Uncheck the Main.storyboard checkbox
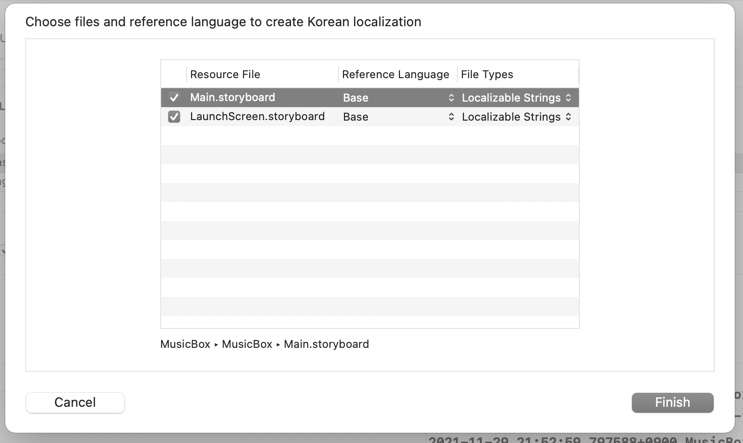The image size is (743, 443). tap(174, 98)
